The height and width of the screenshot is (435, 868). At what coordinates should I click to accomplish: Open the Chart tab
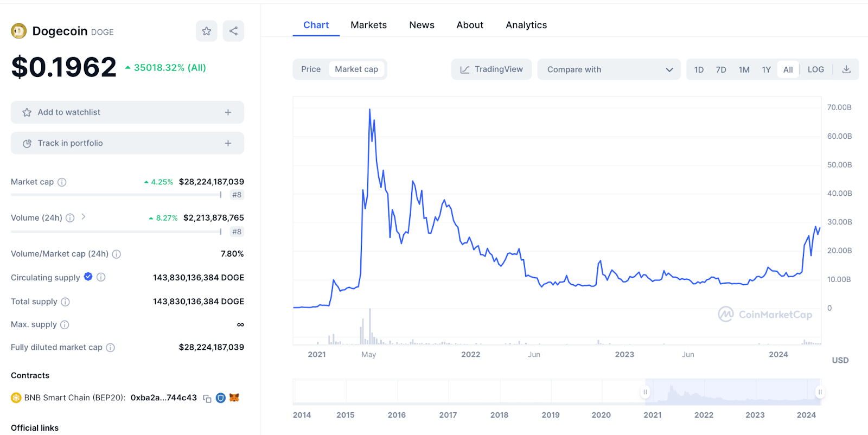316,25
